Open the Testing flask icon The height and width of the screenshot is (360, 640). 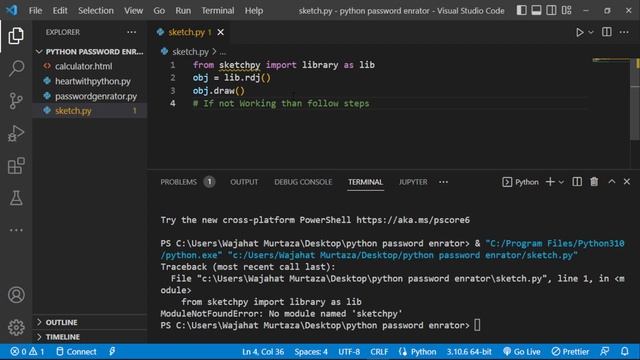[x=16, y=198]
